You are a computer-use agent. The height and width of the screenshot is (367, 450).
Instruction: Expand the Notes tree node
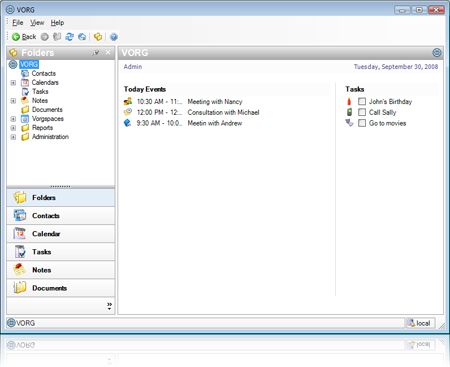pos(13,100)
